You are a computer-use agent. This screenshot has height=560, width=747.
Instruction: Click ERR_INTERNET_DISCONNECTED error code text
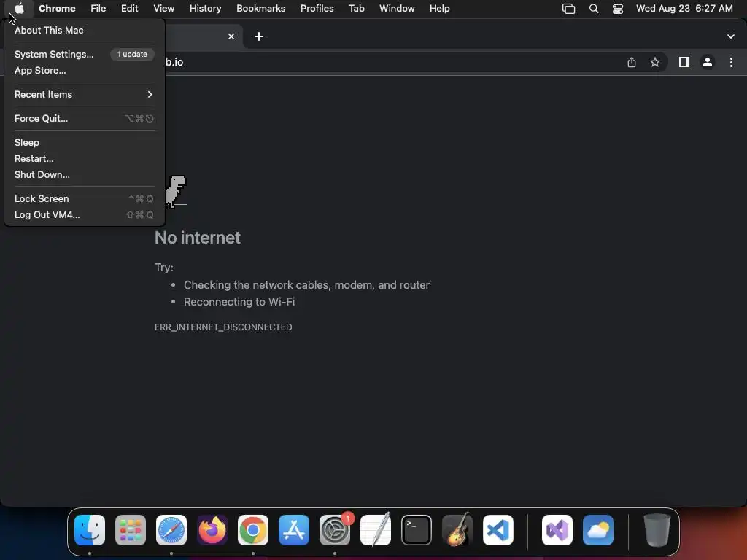pos(223,327)
